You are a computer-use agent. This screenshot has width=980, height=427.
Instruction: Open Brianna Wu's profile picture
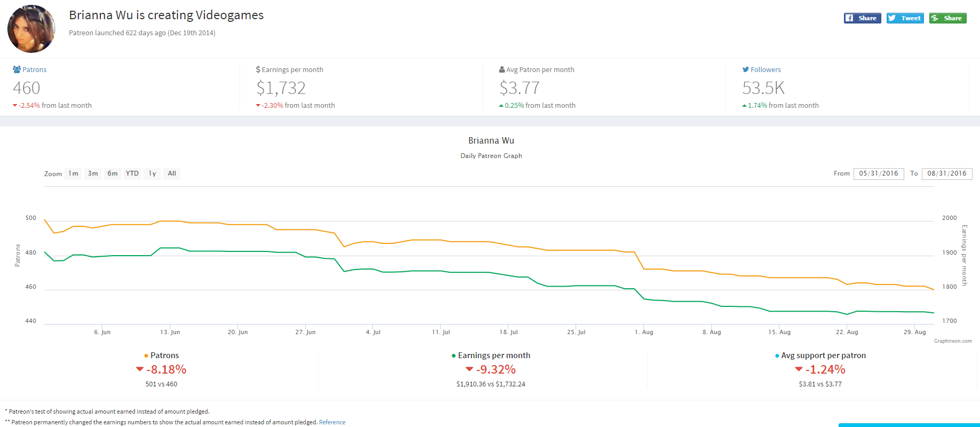click(x=31, y=29)
